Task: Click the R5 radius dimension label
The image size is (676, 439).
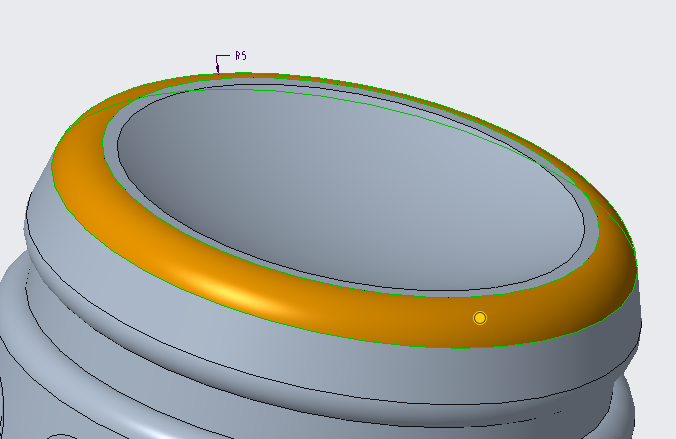Action: (241, 56)
